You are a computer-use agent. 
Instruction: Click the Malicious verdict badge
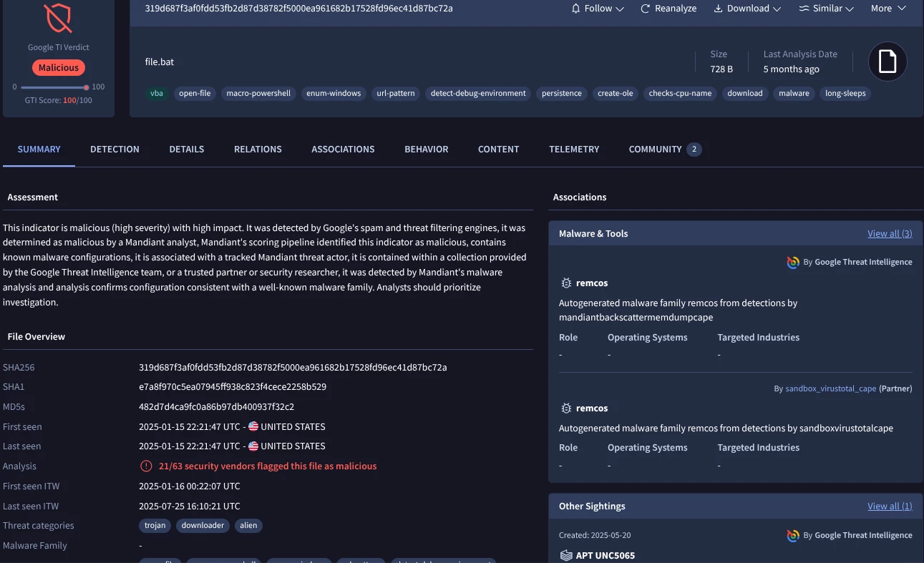58,68
